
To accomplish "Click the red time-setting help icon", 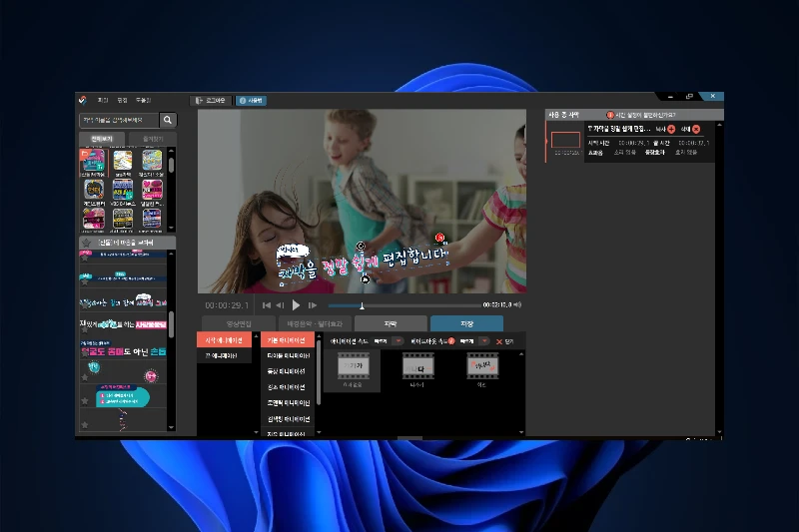I will click(610, 115).
